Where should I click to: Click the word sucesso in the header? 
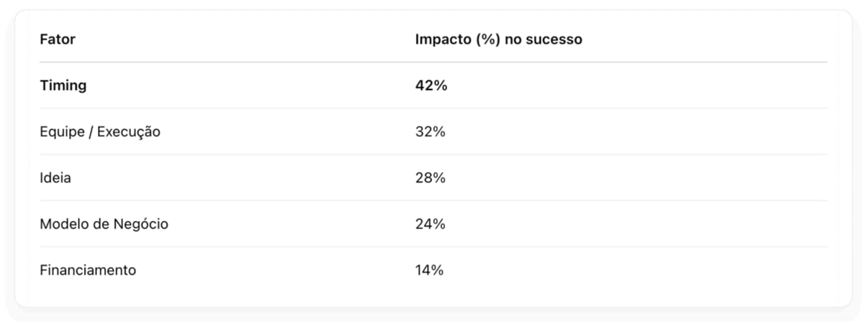click(x=555, y=40)
